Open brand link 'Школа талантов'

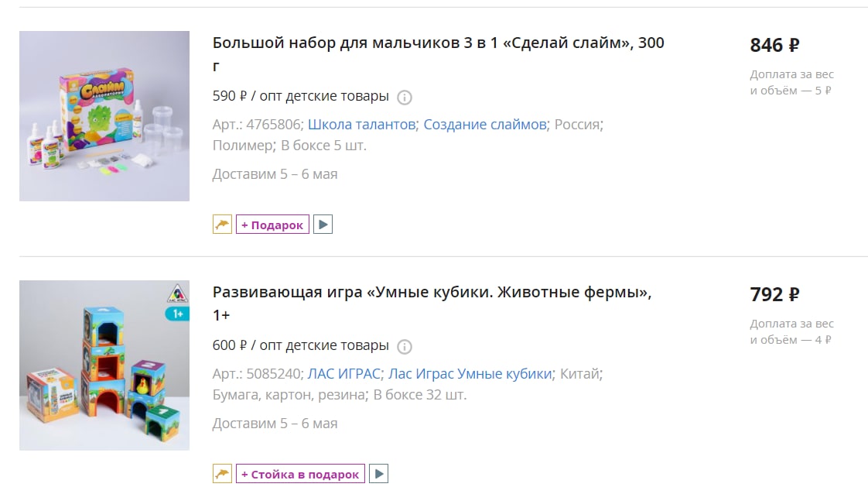pos(361,125)
